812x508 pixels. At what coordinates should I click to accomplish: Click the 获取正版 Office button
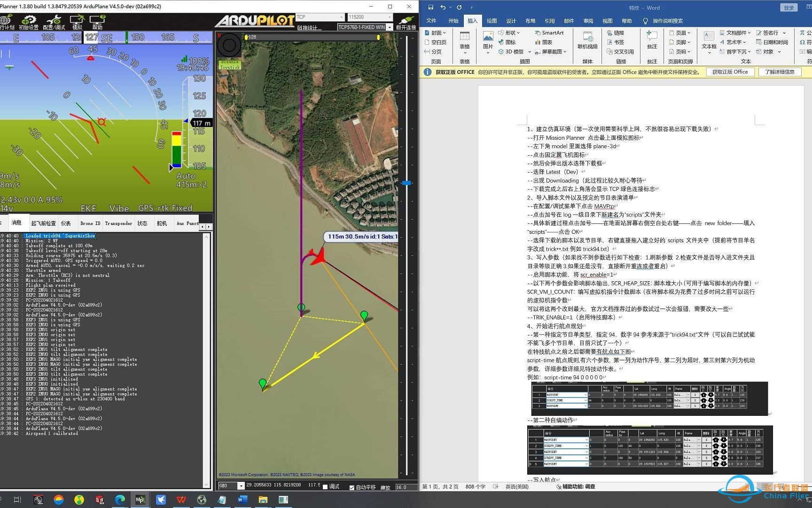730,72
